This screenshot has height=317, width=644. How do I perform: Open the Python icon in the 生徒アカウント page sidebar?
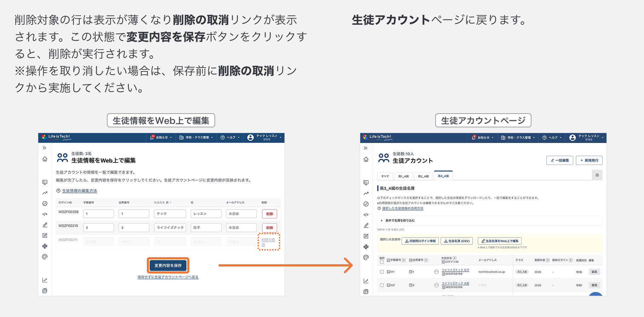[x=366, y=247]
